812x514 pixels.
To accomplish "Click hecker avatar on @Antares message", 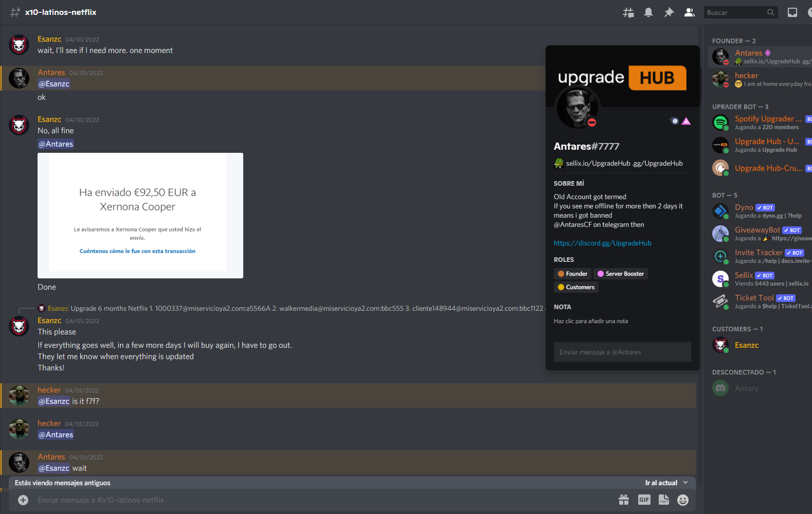I will tap(19, 429).
